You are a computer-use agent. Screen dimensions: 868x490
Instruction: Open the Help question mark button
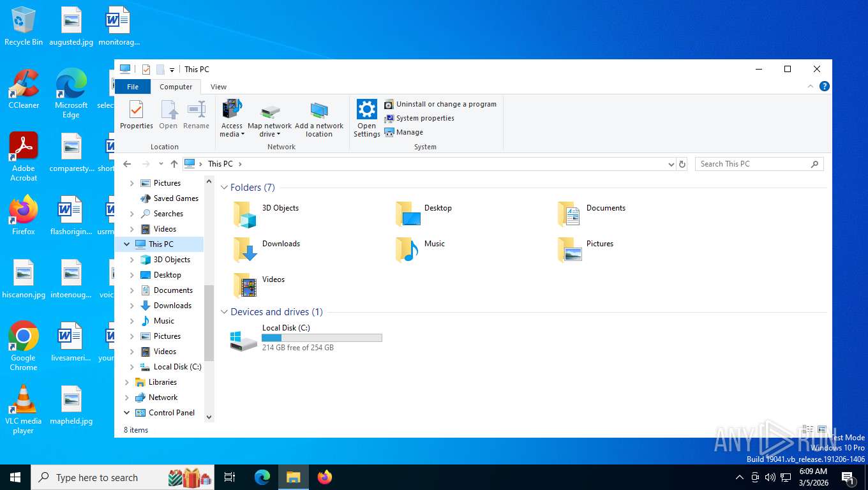point(825,86)
